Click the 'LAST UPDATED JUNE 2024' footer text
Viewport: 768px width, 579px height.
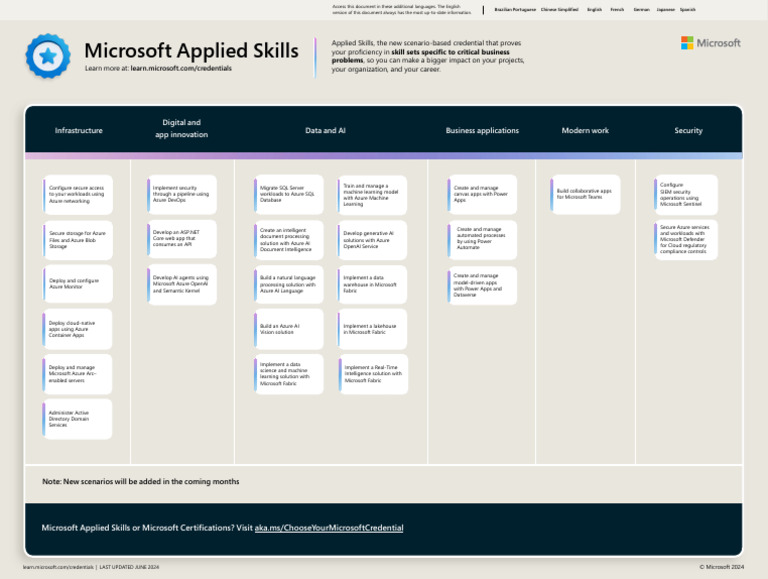coord(129,567)
